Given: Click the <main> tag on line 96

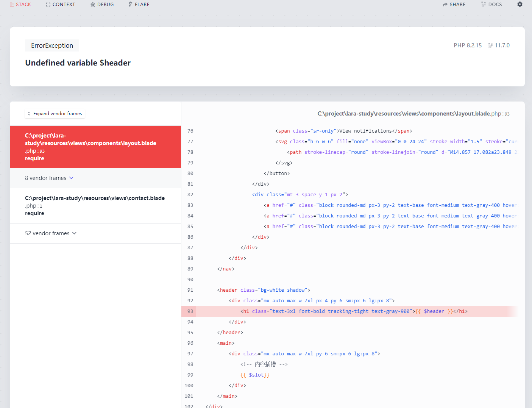Looking at the screenshot, I should coord(226,343).
